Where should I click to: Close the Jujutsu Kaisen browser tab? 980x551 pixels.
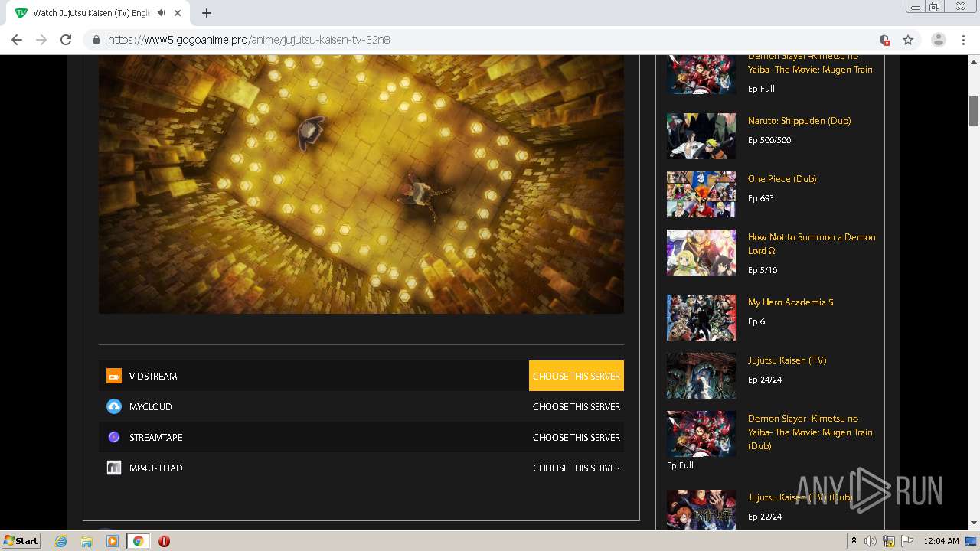pos(178,13)
